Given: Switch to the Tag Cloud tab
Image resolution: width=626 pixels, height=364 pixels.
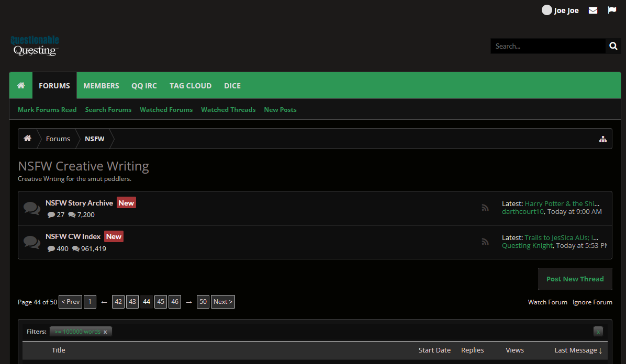Looking at the screenshot, I should [x=191, y=86].
